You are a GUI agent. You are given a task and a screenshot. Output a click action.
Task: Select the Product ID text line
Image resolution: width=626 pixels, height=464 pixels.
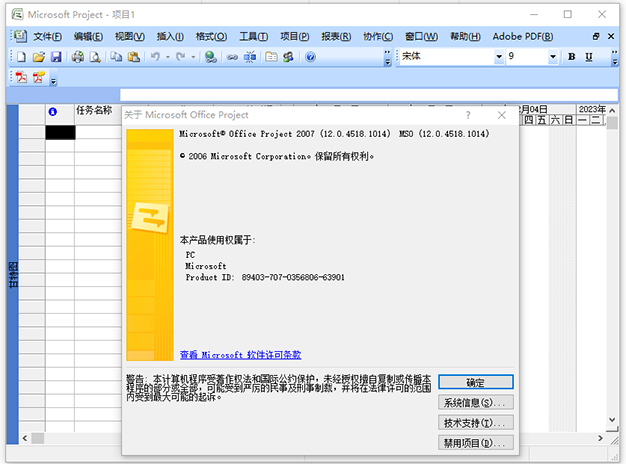tap(265, 278)
